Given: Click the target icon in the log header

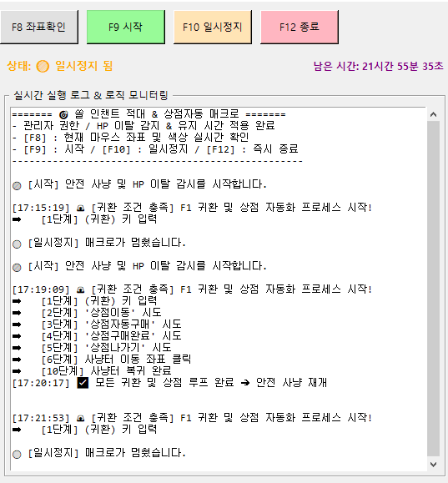Looking at the screenshot, I should pos(63,115).
